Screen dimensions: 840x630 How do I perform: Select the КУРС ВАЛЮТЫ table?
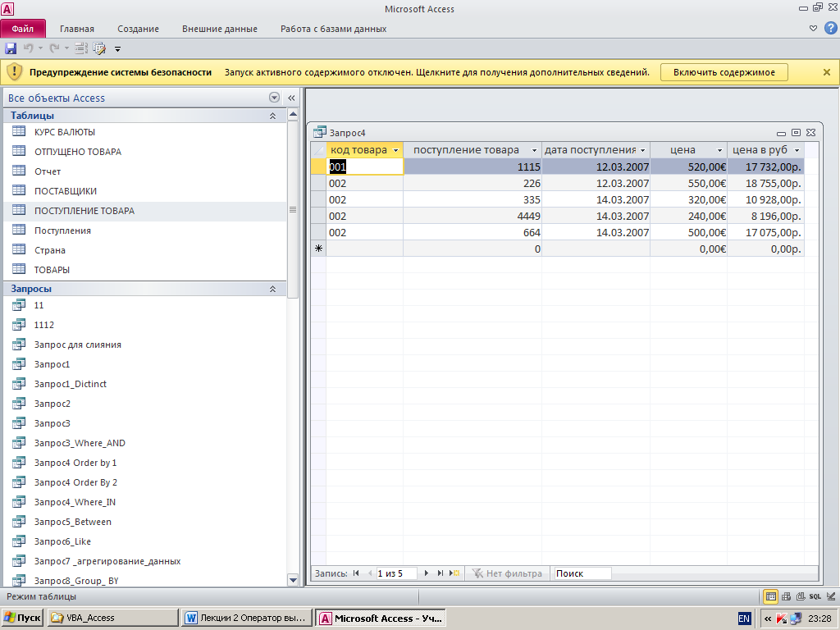(65, 132)
